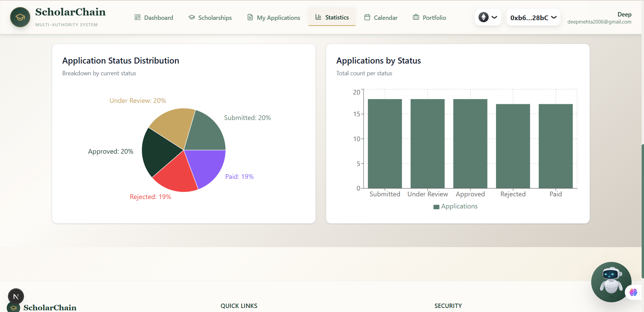Viewport: 644px width, 312px height.
Task: Click the briefcase icon beside Portfolio
Action: click(416, 17)
